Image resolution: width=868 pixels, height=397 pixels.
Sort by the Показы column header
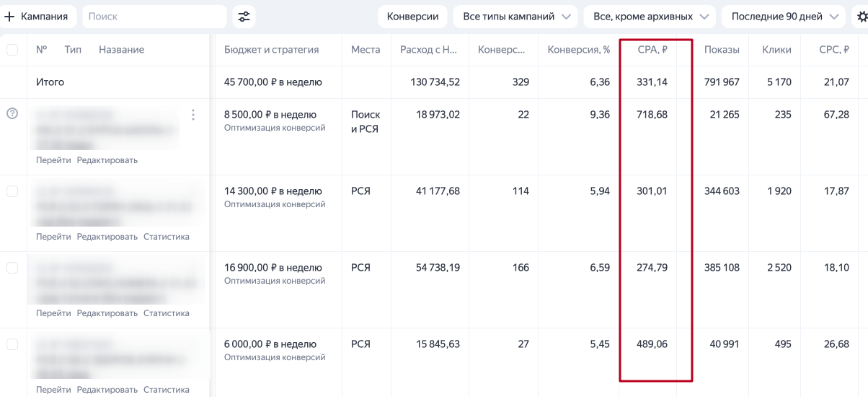pyautogui.click(x=722, y=50)
